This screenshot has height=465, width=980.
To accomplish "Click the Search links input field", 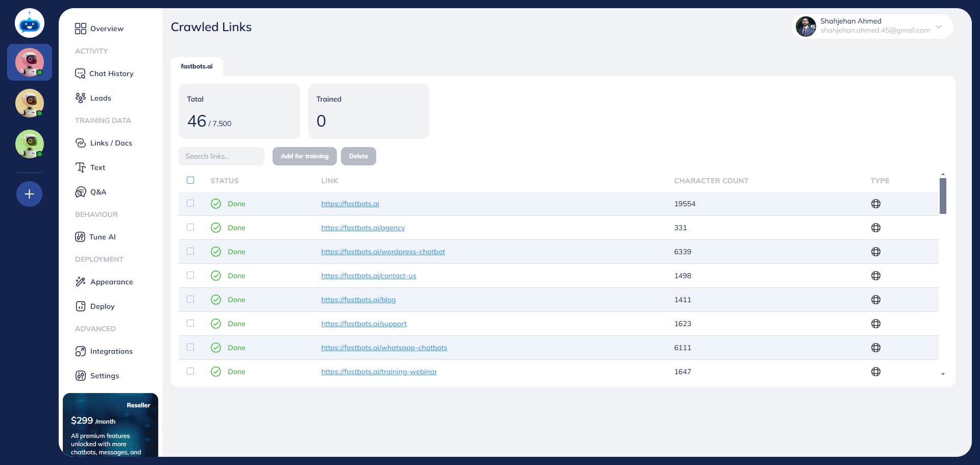I will [222, 156].
